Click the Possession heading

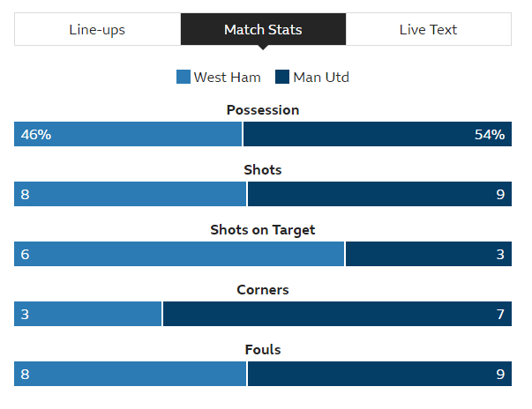(x=263, y=110)
